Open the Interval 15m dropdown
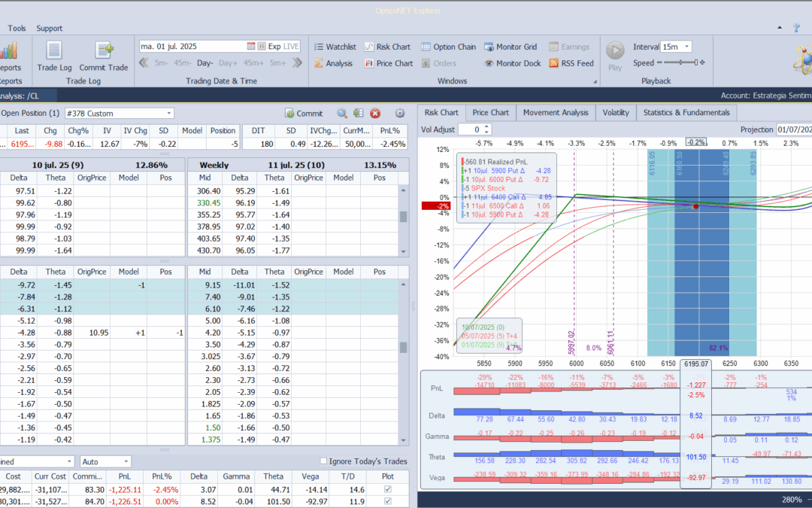This screenshot has height=508, width=812. click(x=676, y=47)
